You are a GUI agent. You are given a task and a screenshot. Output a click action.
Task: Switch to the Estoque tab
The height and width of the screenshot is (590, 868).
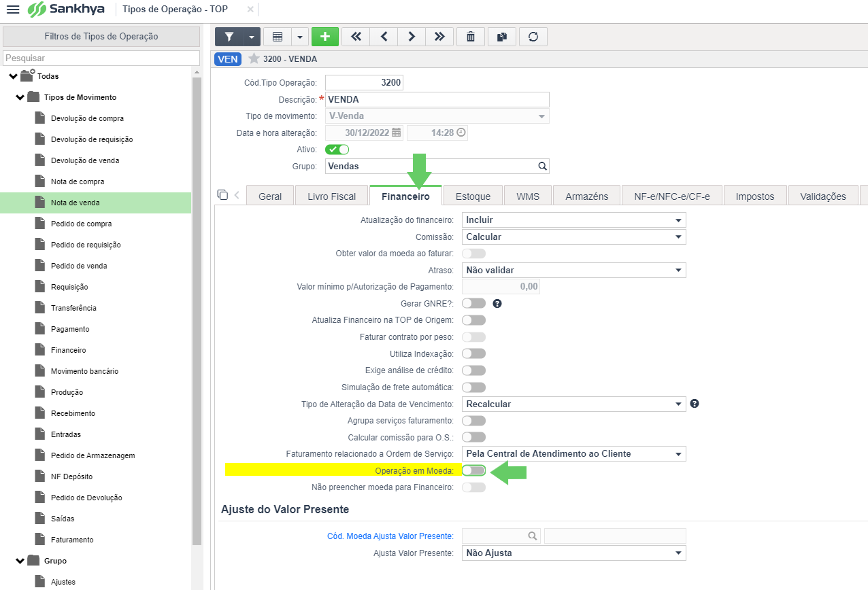[473, 196]
